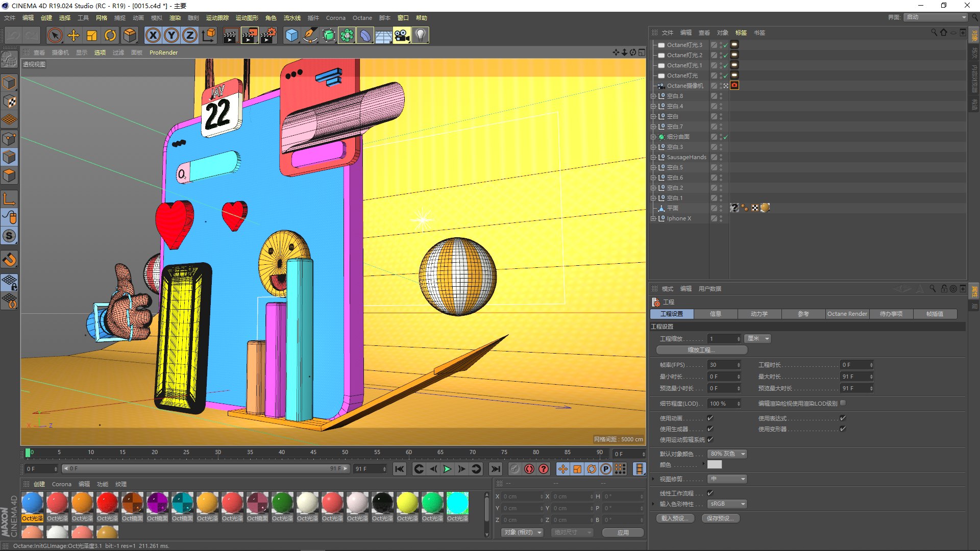Image resolution: width=980 pixels, height=551 pixels.
Task: Click the 应用 apply button
Action: pyautogui.click(x=623, y=532)
